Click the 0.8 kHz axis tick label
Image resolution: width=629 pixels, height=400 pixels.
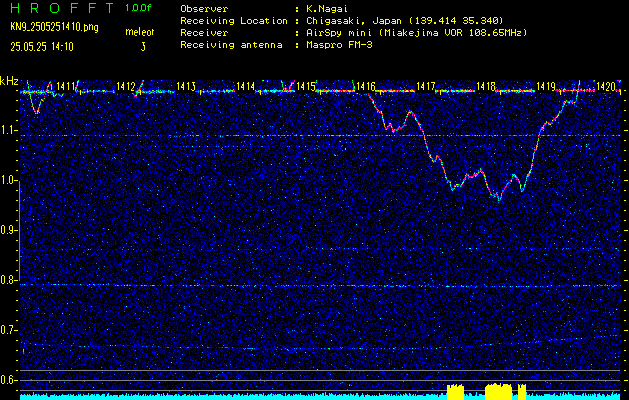tap(8, 280)
